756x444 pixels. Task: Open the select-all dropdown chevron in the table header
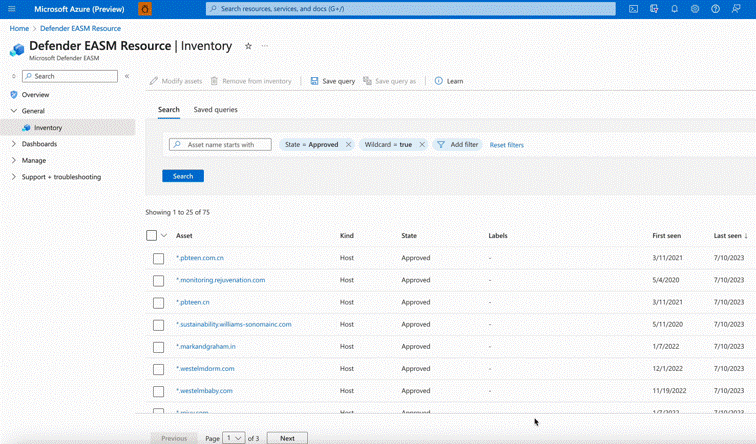[164, 235]
